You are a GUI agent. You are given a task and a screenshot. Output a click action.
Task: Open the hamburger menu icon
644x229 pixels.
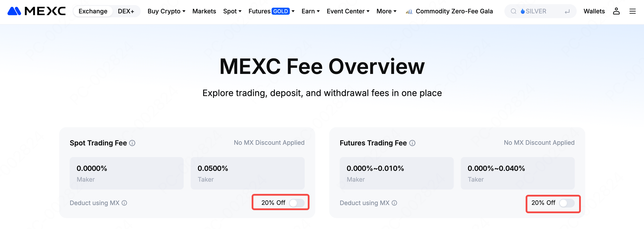click(x=632, y=11)
